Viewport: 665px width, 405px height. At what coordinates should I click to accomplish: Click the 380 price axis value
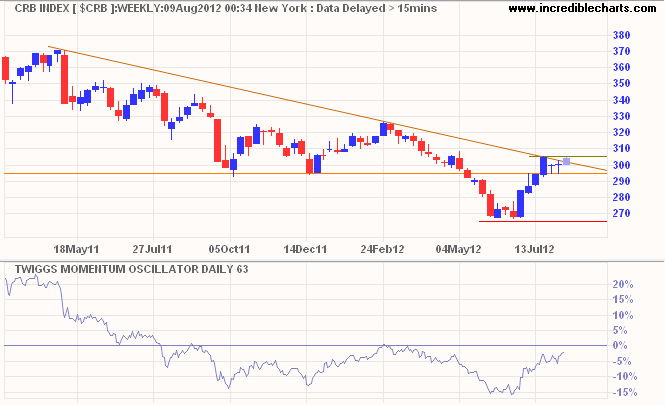tap(621, 35)
